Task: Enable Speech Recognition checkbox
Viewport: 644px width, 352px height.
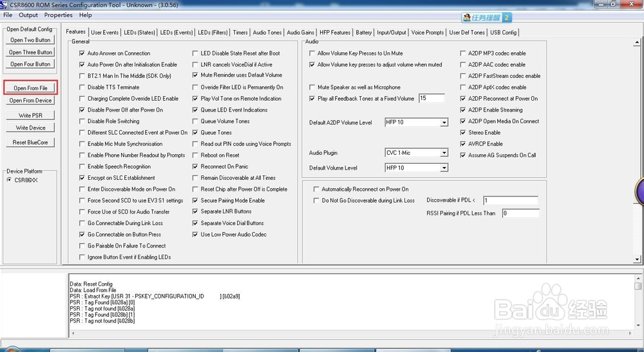Action: [x=82, y=166]
